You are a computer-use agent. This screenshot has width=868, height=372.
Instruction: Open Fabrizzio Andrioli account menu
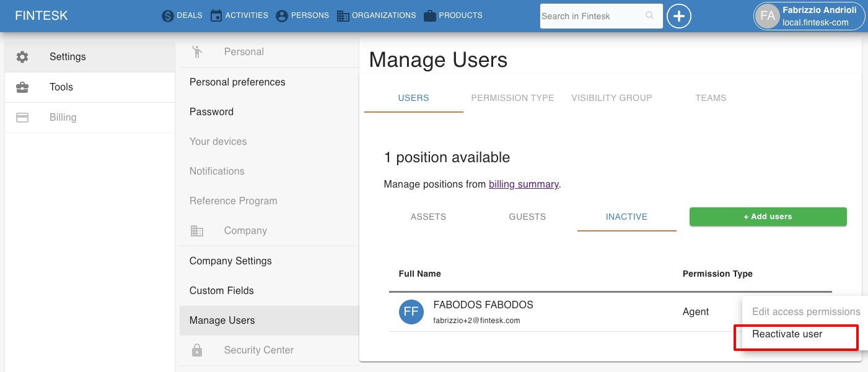(809, 16)
